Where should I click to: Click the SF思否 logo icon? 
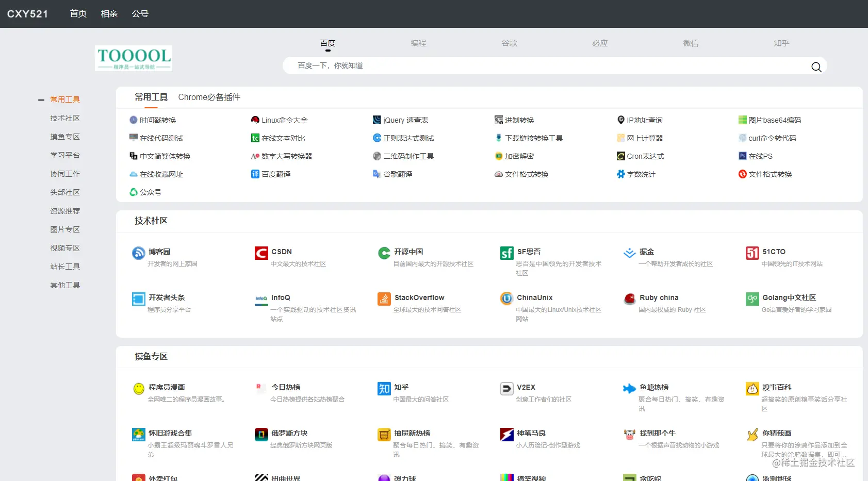tap(507, 253)
